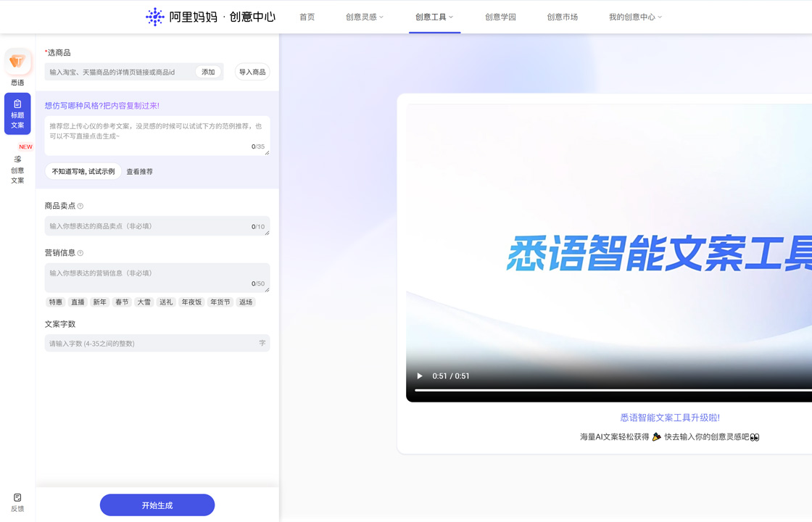
Task: Select the 特惠 marketing tag
Action: click(x=56, y=302)
